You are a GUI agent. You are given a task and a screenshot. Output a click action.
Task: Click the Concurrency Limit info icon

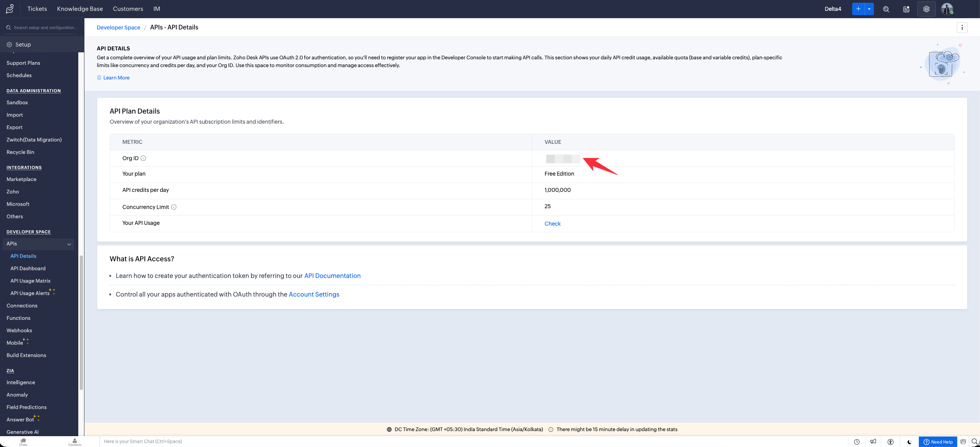point(174,207)
